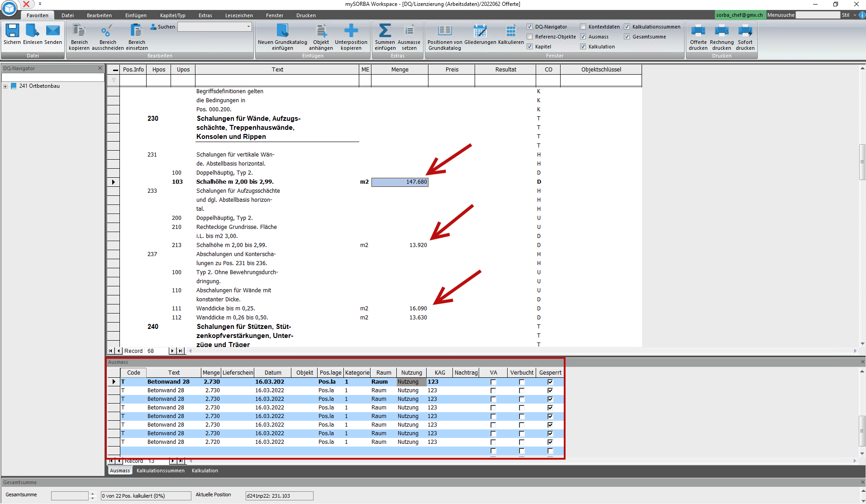Open the Gliederungen tool
Screen dimensions: 866x504
click(x=480, y=31)
